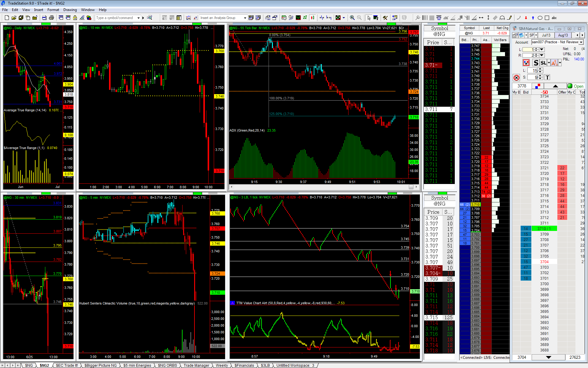Click the Bid column header in Matrix
This screenshot has width=588, height=368.
coord(526,92)
